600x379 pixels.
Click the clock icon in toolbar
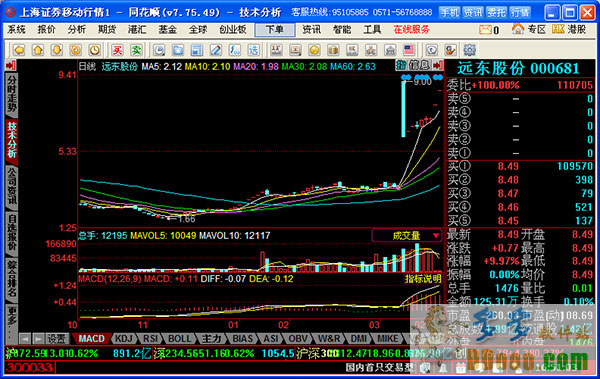[x=95, y=50]
